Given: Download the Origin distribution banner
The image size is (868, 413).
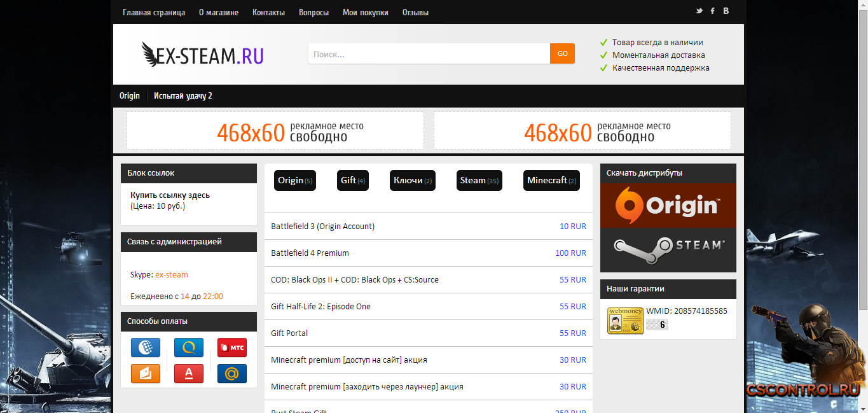Looking at the screenshot, I should [x=668, y=205].
